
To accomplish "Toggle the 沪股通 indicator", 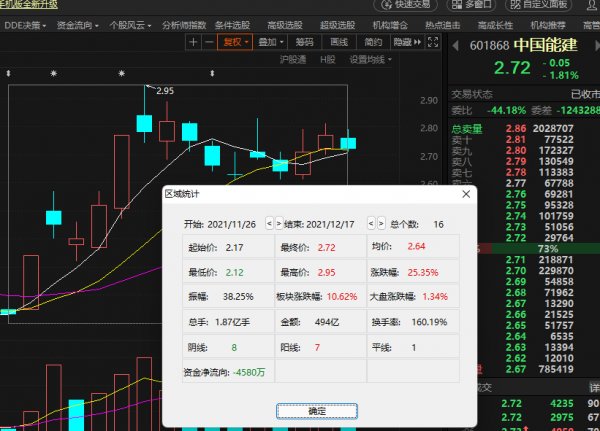I will 293,60.
